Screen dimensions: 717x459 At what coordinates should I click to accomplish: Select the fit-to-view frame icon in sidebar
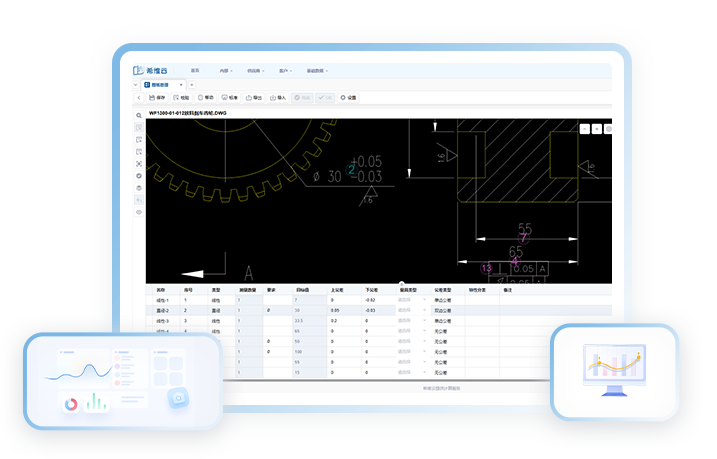click(x=138, y=163)
